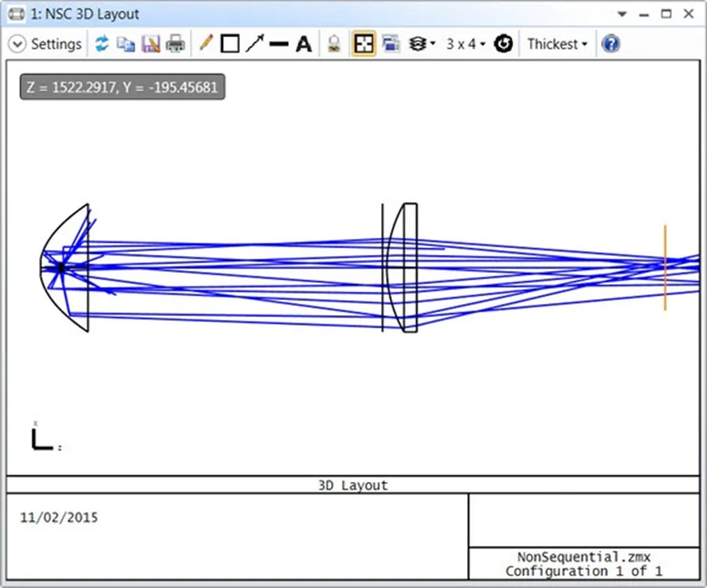Open the Thickest line thickness dropdown

557,43
